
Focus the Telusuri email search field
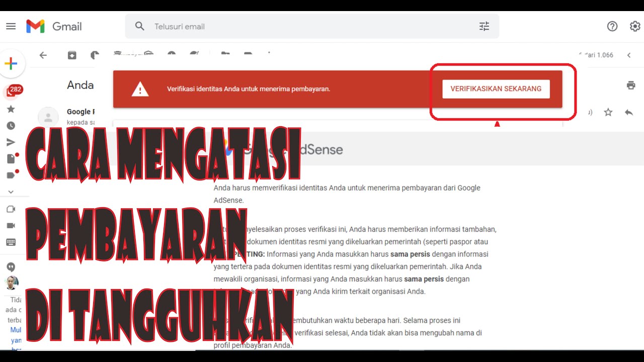point(312,26)
